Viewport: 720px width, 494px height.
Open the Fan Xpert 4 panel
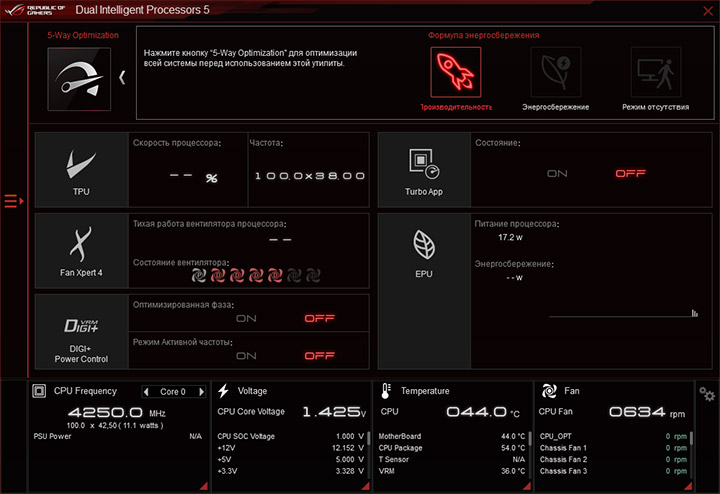81,251
